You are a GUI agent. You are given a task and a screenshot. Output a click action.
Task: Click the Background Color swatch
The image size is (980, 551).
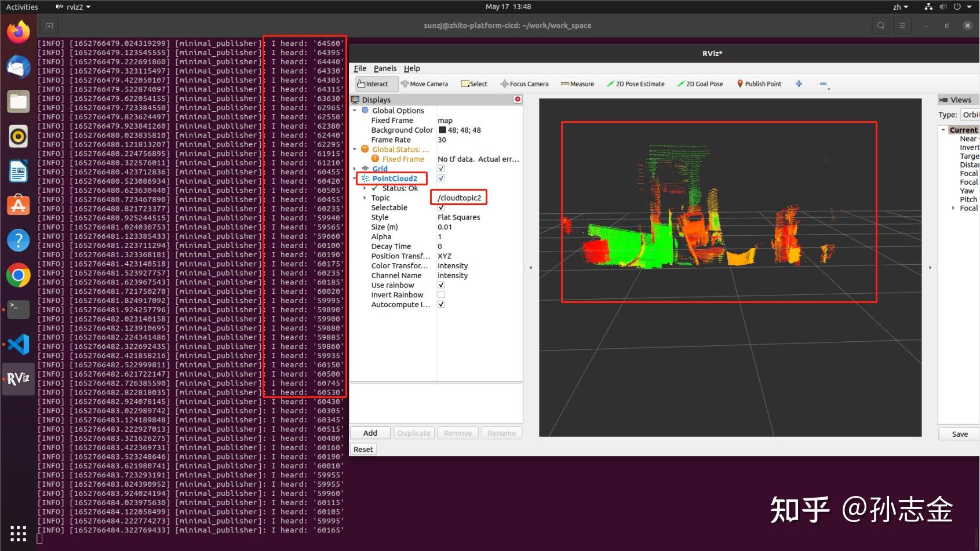click(x=442, y=130)
